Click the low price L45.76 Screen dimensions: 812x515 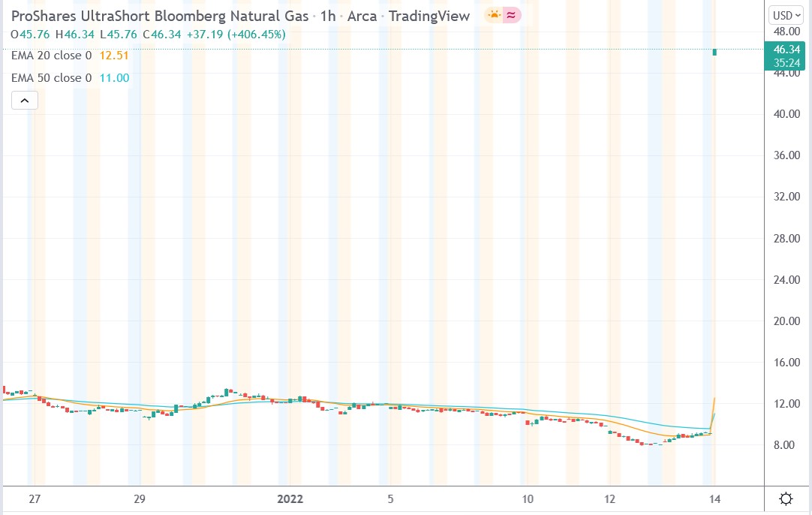point(119,35)
